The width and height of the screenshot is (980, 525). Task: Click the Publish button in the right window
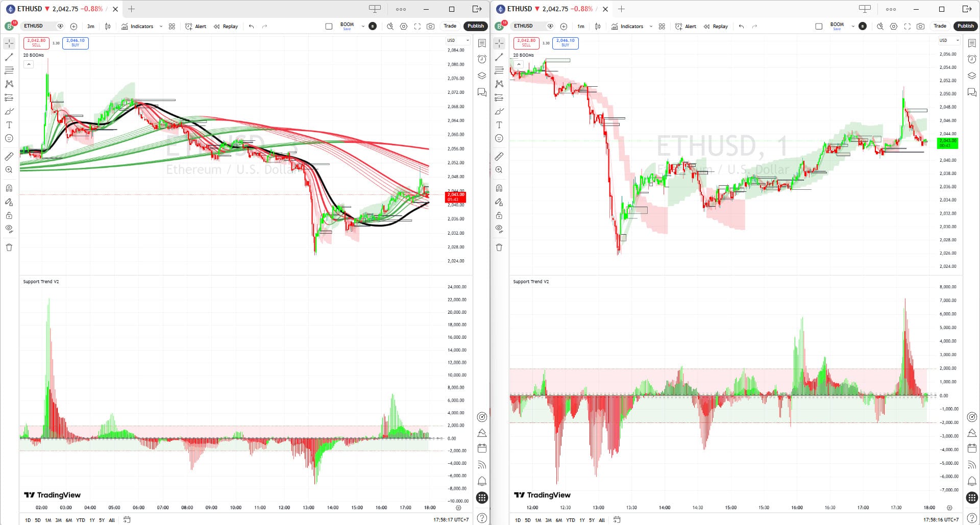click(965, 26)
